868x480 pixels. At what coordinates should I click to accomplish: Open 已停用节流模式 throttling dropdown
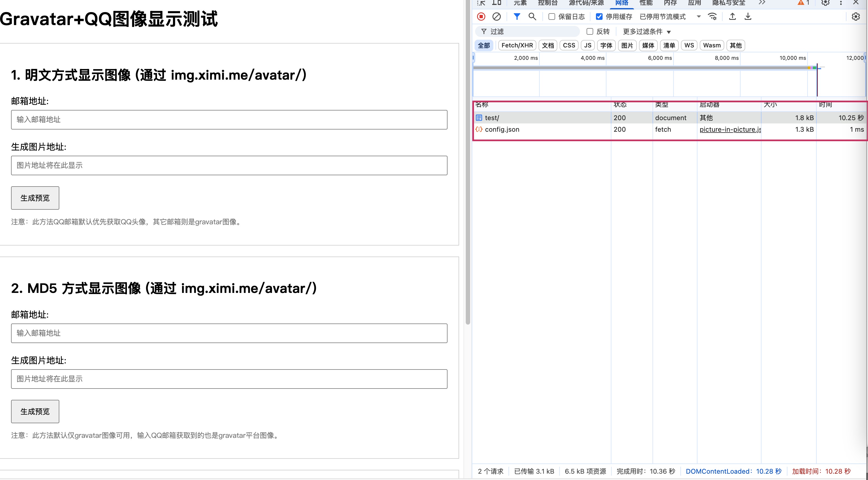[670, 17]
